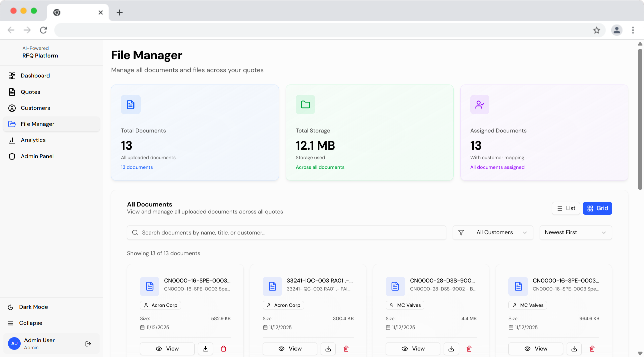Click the CN0000-28-DSS-900... document title

[x=442, y=281]
